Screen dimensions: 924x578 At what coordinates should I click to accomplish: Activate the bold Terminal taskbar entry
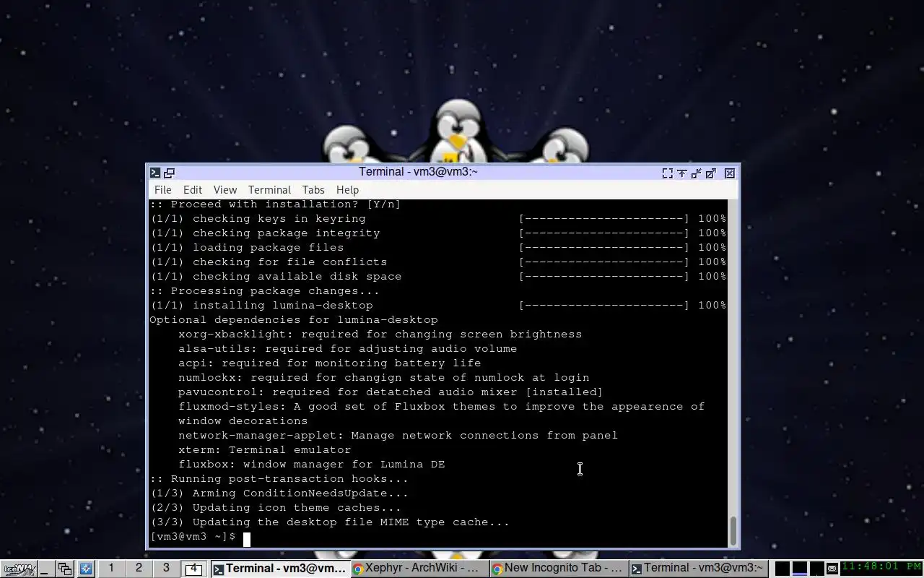tap(279, 569)
